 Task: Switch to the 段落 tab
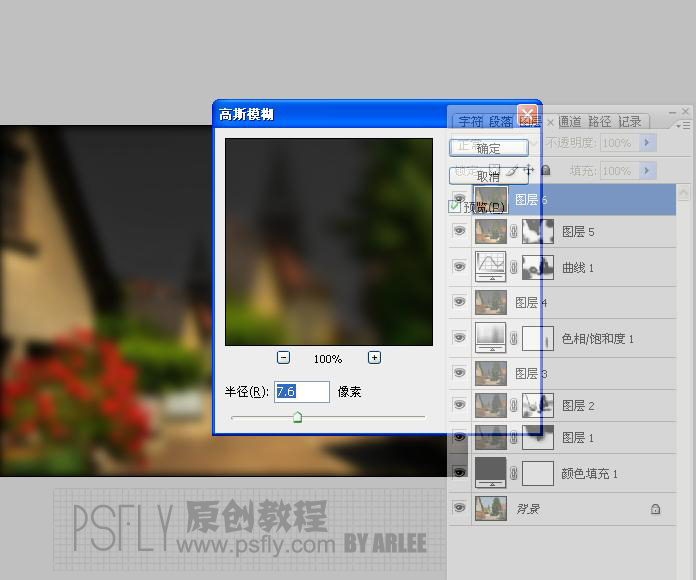[x=500, y=122]
